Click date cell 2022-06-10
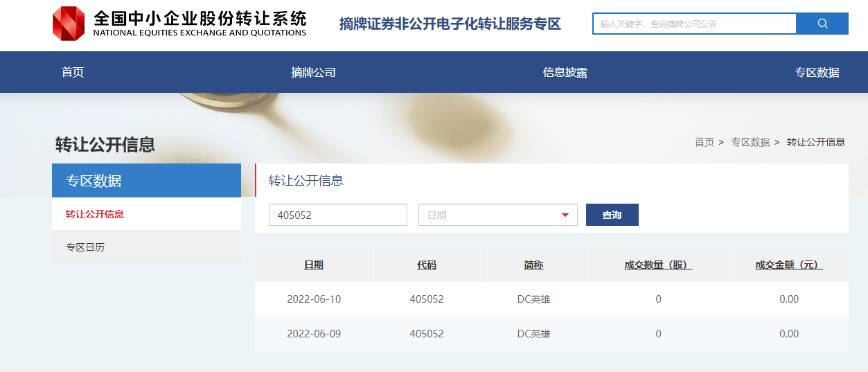This screenshot has height=372, width=868. [314, 299]
